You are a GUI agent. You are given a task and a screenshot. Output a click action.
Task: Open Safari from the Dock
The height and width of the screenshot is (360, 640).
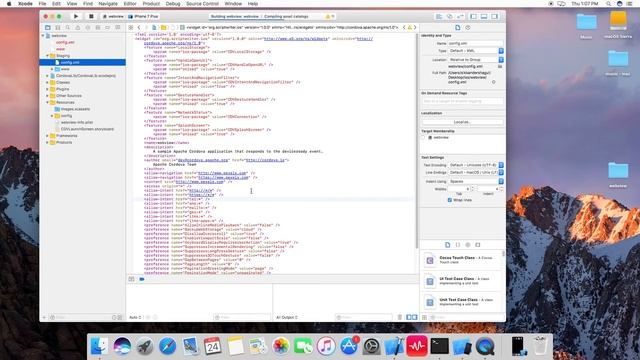[167, 346]
